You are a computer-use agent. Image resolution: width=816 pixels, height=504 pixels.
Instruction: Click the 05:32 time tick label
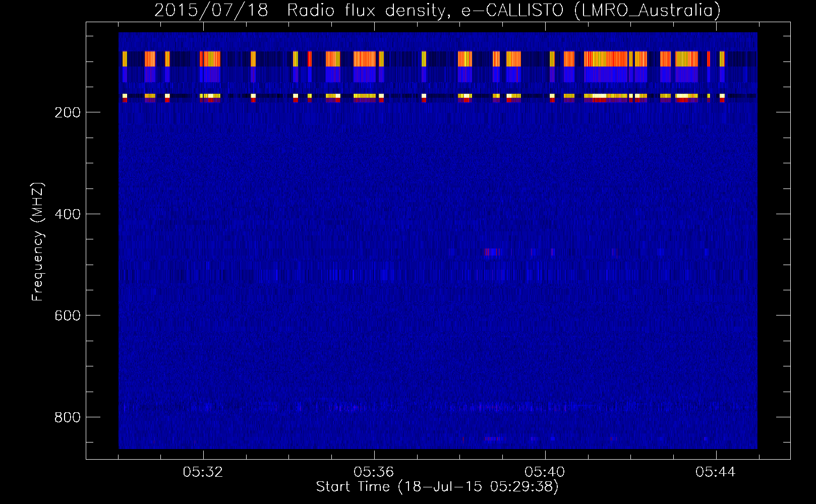(x=203, y=472)
